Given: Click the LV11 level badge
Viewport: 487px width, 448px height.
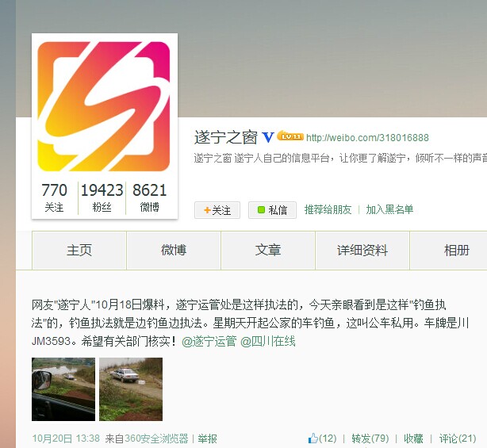Looking at the screenshot, I should 290,136.
